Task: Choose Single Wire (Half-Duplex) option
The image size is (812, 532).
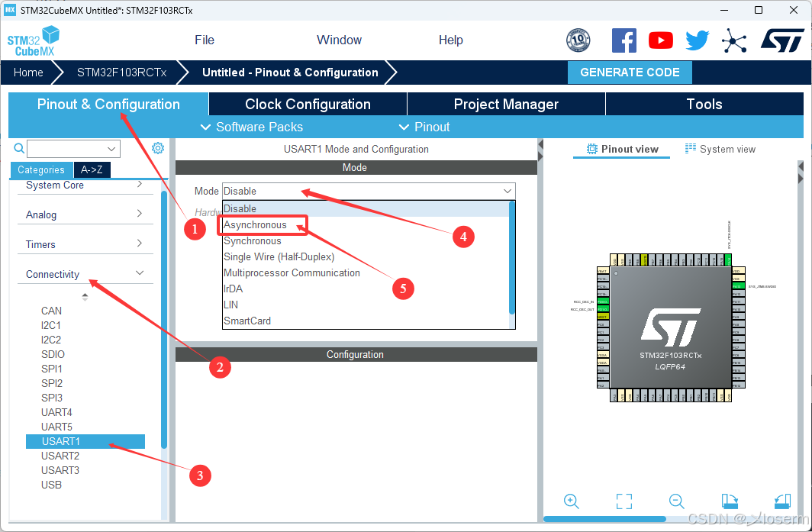Action: click(x=366, y=257)
